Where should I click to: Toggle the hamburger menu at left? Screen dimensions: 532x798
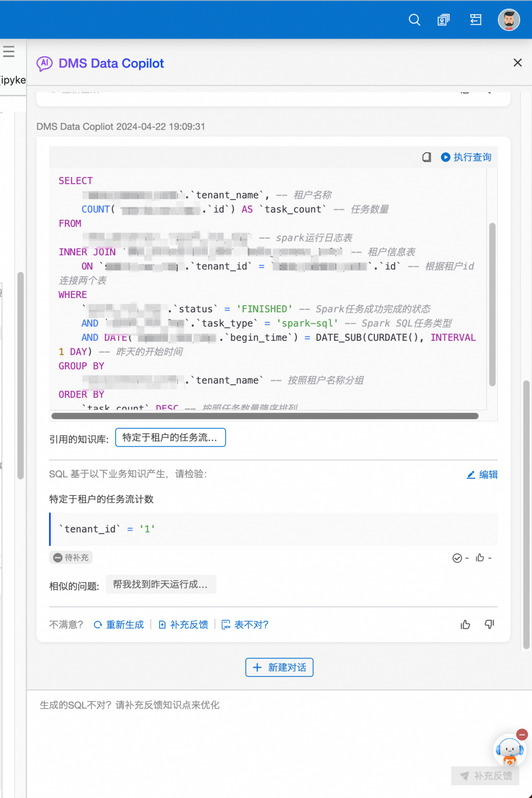[8, 51]
